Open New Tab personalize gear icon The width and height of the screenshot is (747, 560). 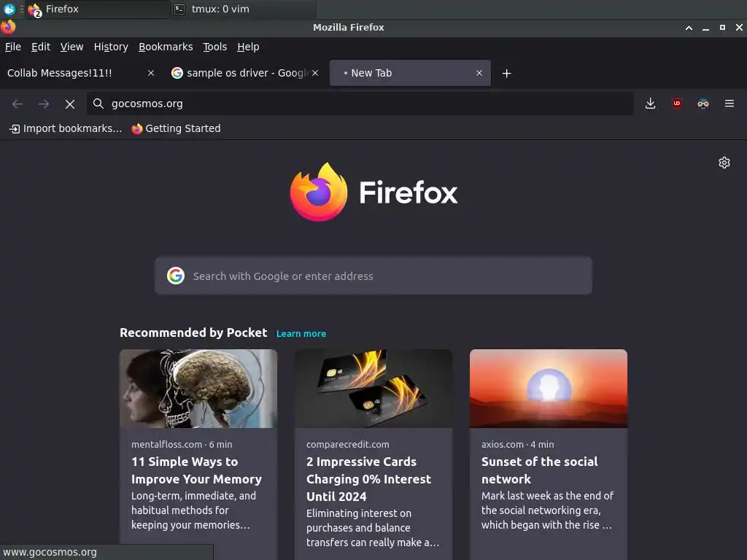click(x=724, y=163)
